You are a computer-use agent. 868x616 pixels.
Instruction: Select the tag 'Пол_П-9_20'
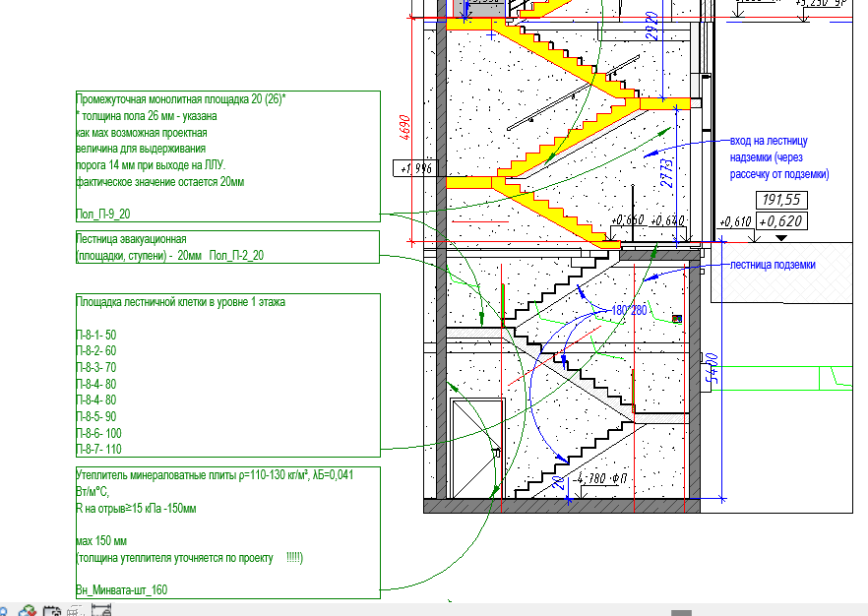(x=103, y=215)
